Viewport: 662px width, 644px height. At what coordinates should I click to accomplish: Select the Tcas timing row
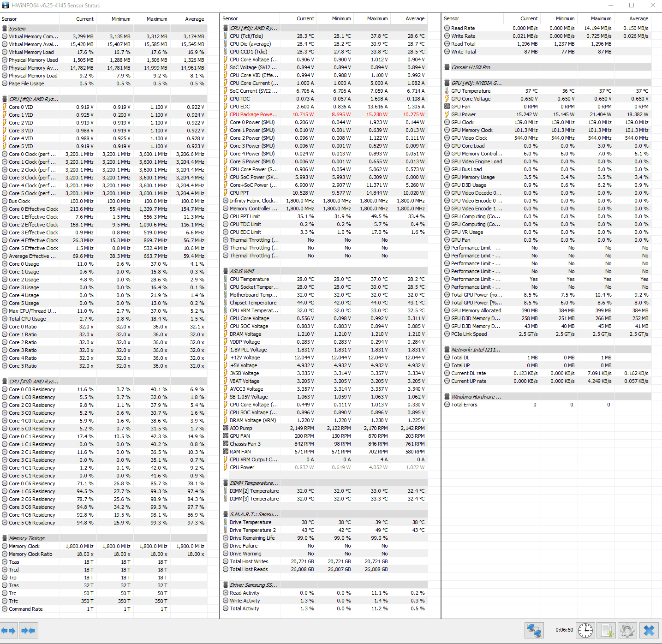click(x=104, y=562)
